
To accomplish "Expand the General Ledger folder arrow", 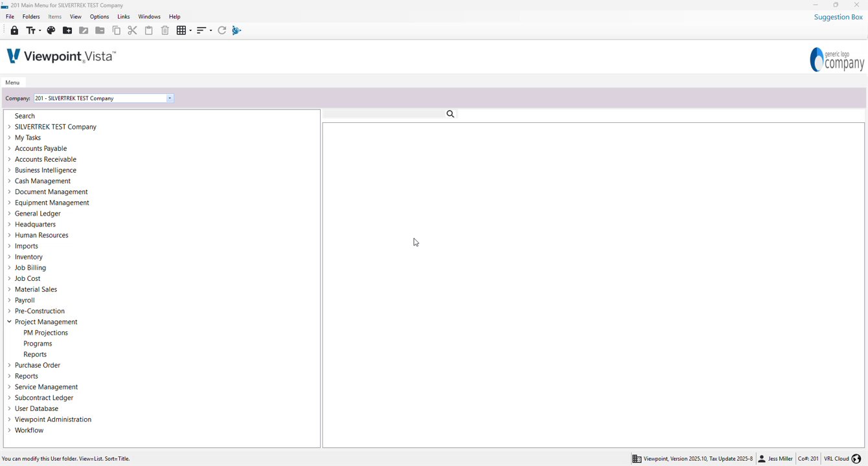I will pyautogui.click(x=9, y=214).
